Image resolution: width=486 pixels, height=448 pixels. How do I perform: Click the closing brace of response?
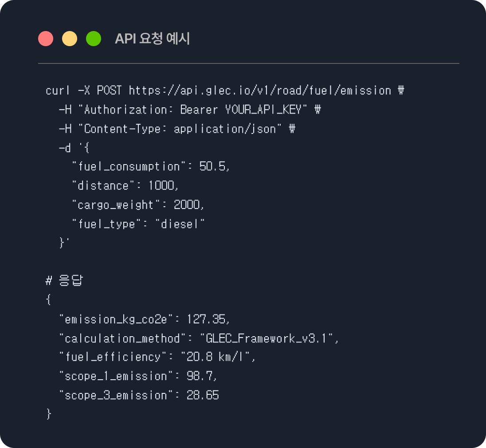tap(49, 414)
